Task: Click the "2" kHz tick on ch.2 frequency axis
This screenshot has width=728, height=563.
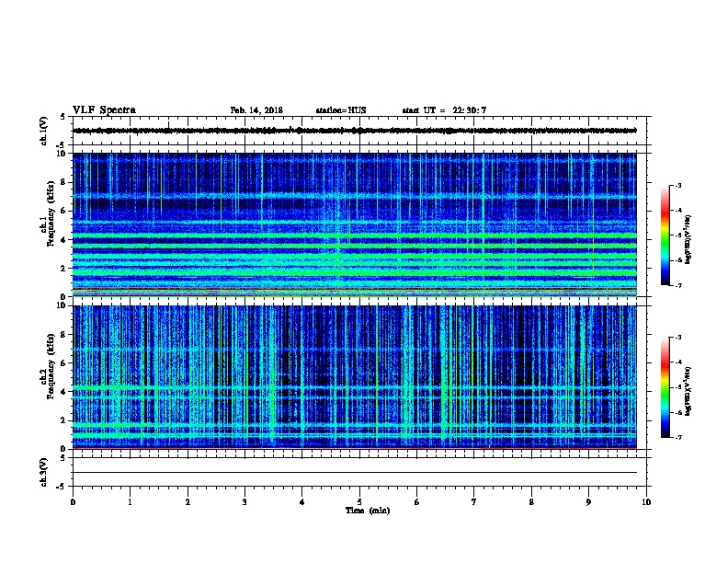Action: pyautogui.click(x=63, y=420)
